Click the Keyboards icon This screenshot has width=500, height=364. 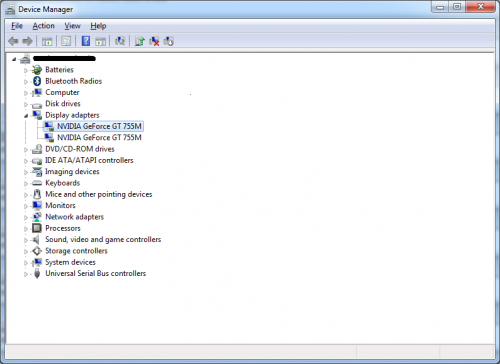37,183
